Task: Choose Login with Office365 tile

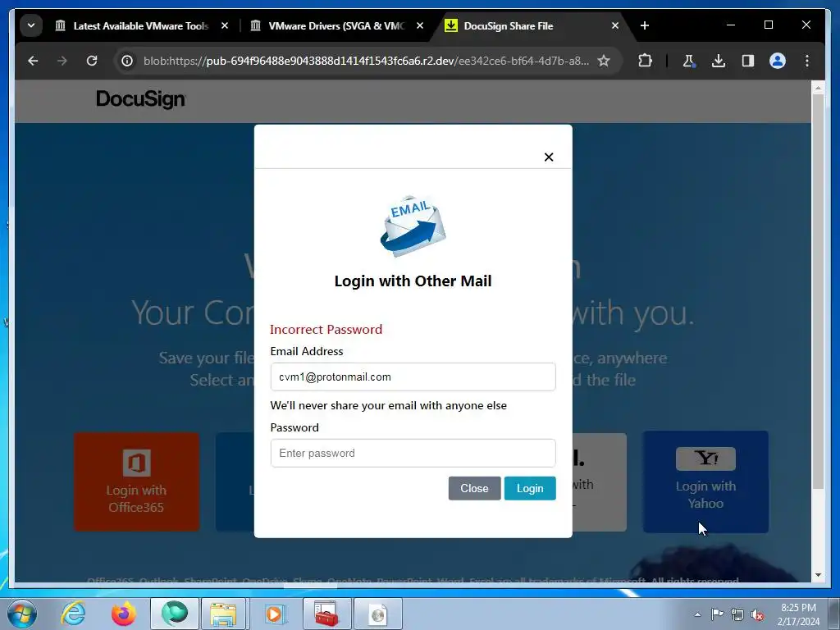Action: pos(137,482)
